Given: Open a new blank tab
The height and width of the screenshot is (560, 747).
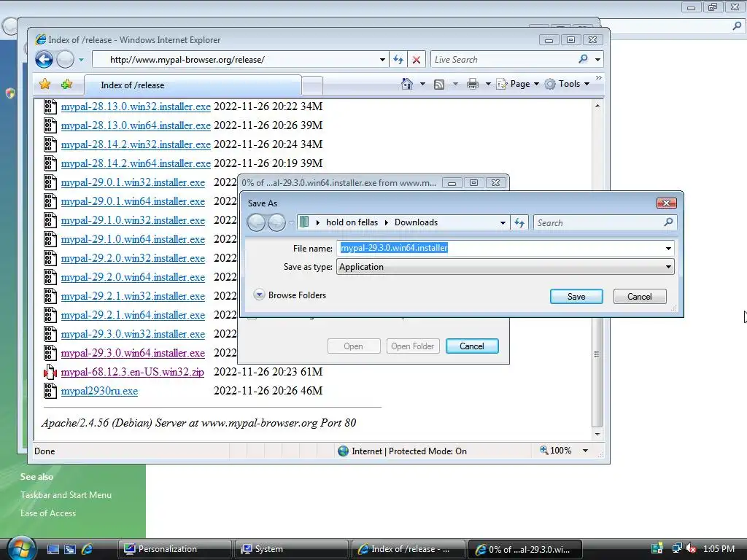Looking at the screenshot, I should tap(312, 86).
